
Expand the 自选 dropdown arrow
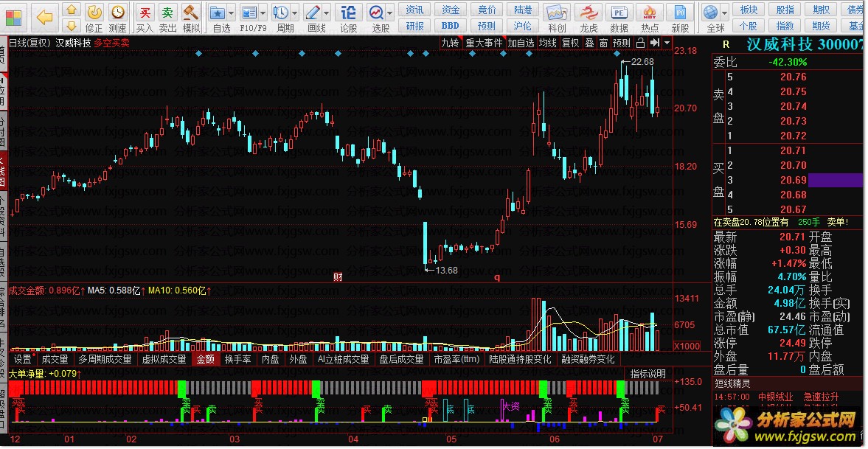point(232,13)
